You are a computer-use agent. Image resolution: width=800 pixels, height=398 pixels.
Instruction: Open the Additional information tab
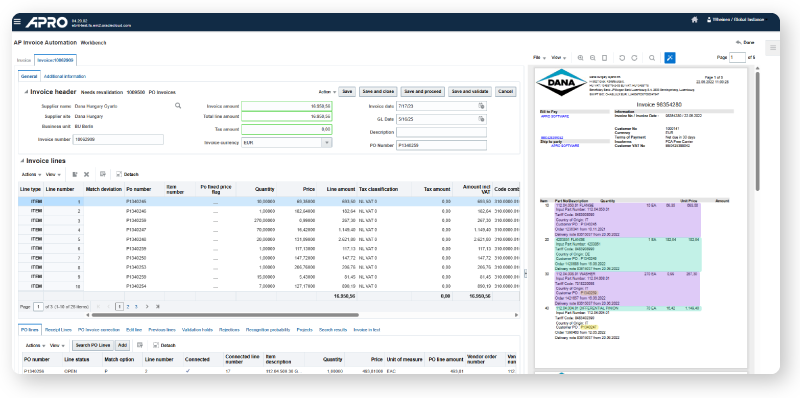pos(64,77)
